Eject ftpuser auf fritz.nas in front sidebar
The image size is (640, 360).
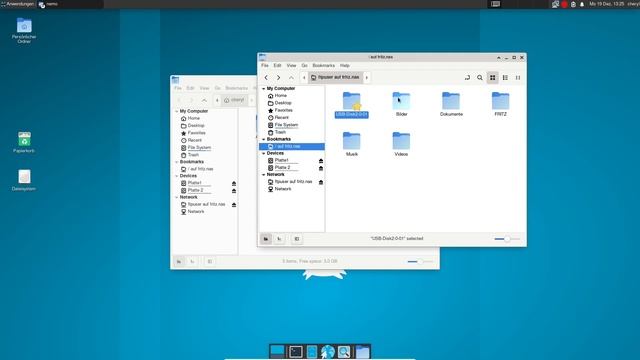click(321, 182)
